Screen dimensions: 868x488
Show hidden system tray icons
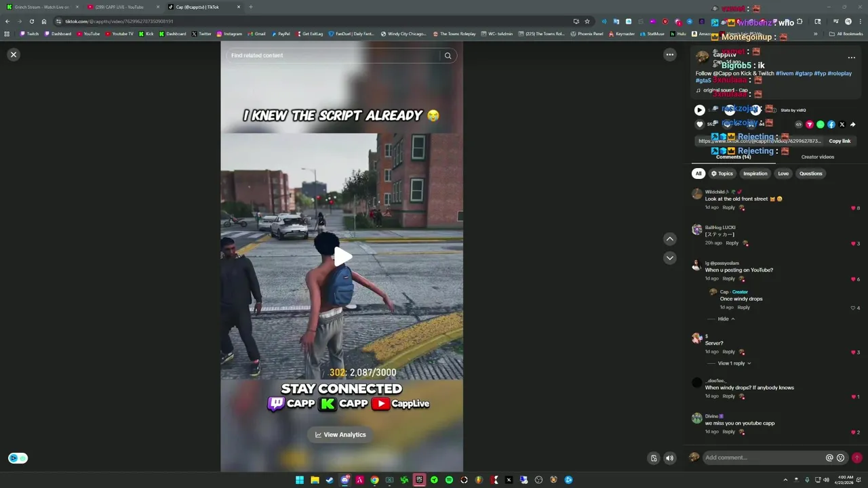(x=786, y=480)
